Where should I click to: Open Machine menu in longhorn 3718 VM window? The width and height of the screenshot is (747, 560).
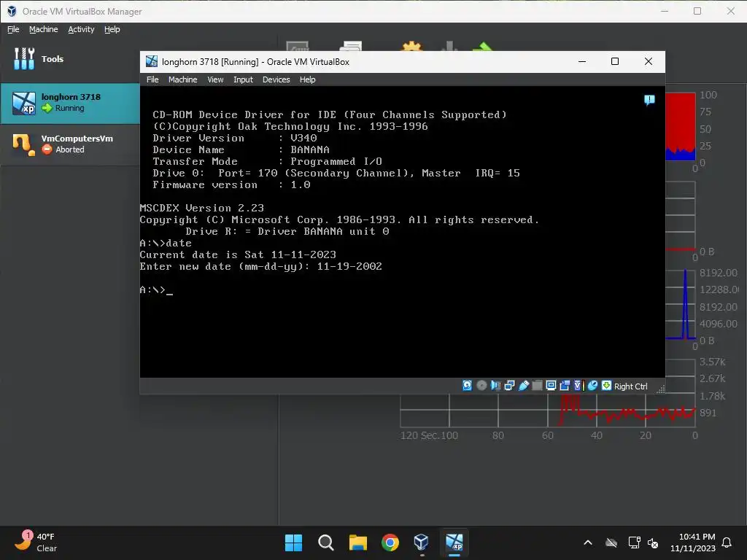(x=182, y=79)
